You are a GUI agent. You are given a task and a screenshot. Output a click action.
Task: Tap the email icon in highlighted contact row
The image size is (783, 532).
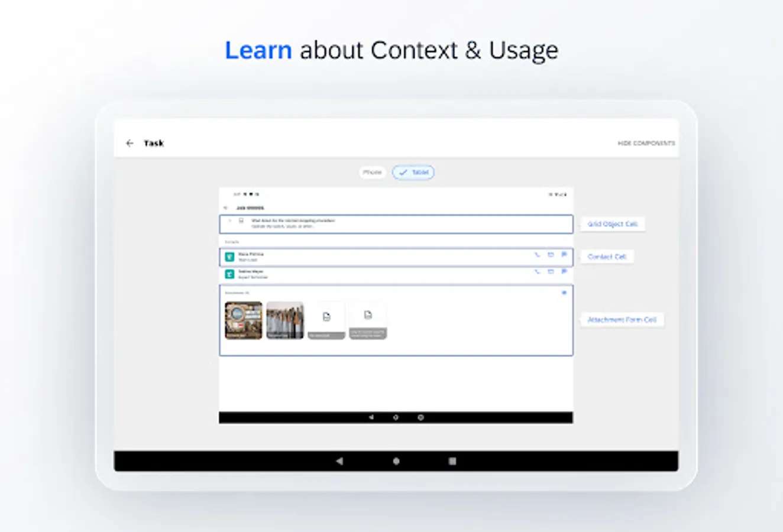point(551,255)
